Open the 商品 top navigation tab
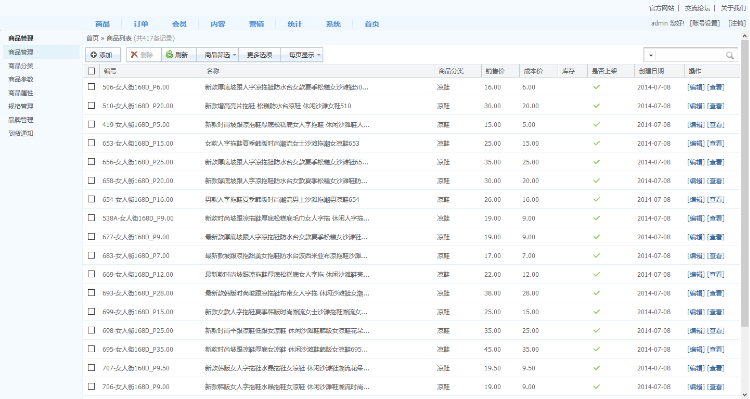 (102, 24)
